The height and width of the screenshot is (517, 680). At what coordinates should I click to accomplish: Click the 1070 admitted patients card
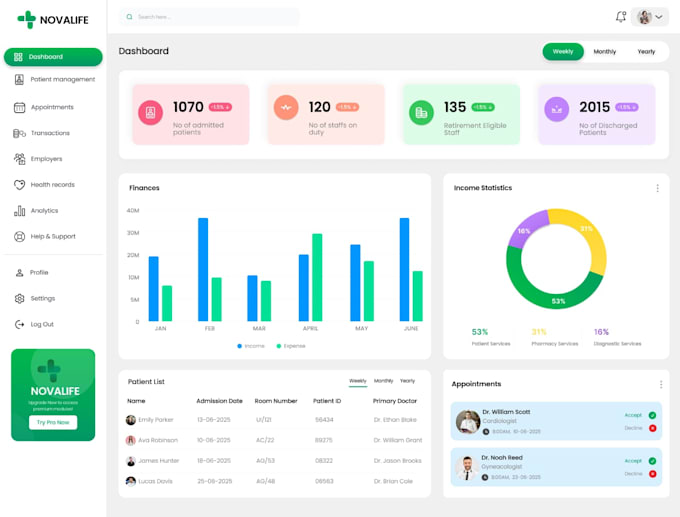(x=191, y=115)
